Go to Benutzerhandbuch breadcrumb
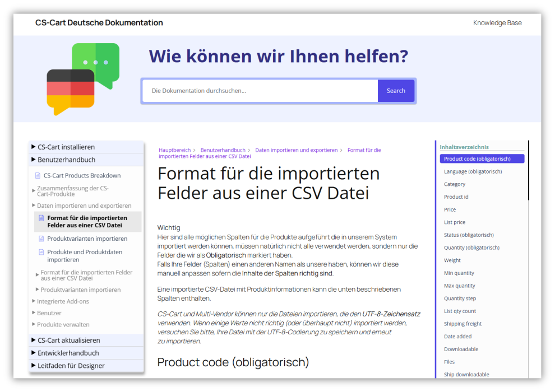The width and height of the screenshot is (555, 392). [x=223, y=150]
